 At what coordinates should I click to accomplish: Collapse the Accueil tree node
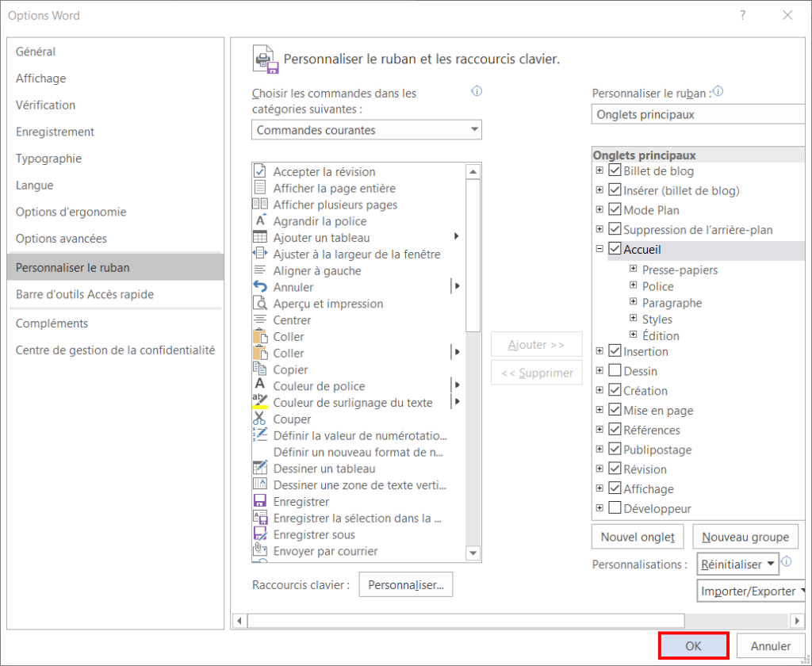pos(599,249)
